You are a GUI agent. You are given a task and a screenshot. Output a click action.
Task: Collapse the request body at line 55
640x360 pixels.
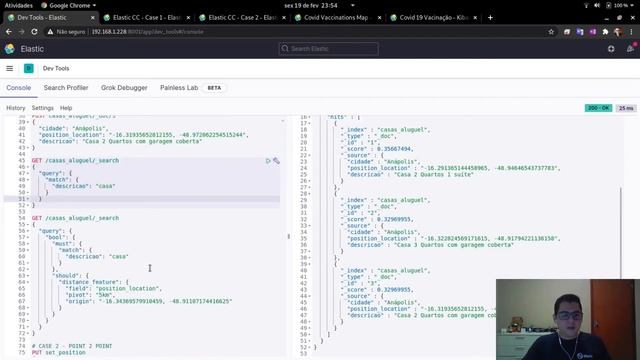(28, 224)
